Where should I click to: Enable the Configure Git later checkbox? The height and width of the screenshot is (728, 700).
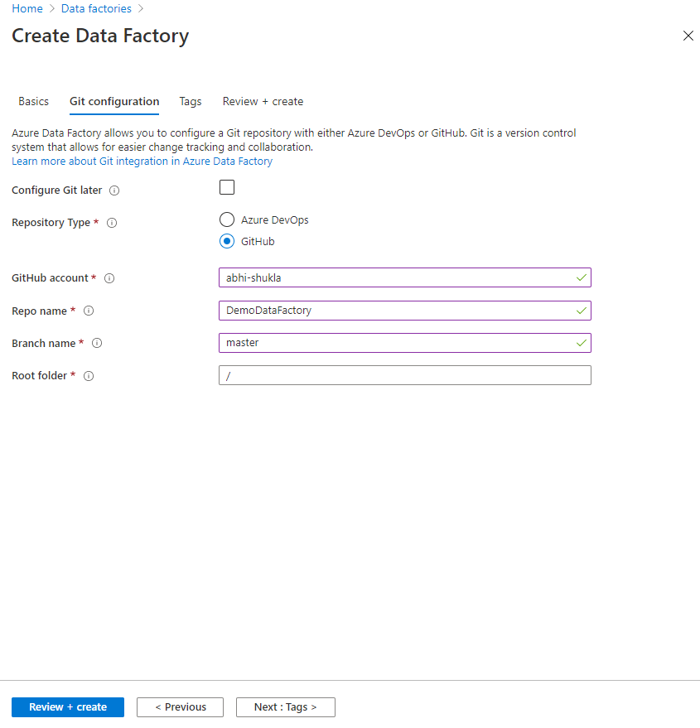tap(227, 187)
